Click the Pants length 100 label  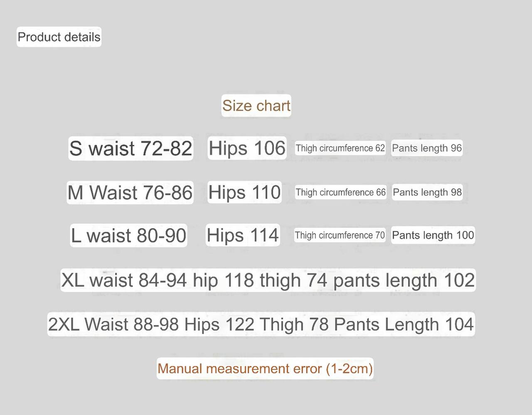433,235
